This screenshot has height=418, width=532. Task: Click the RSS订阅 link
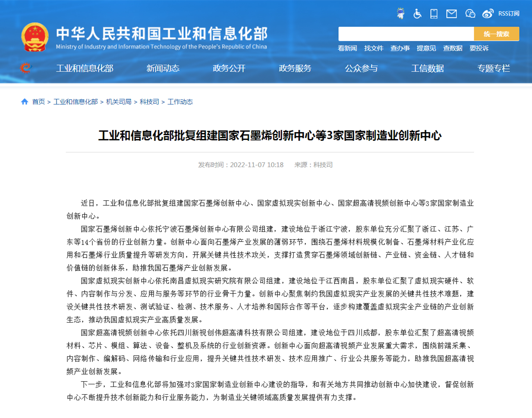coord(509,14)
